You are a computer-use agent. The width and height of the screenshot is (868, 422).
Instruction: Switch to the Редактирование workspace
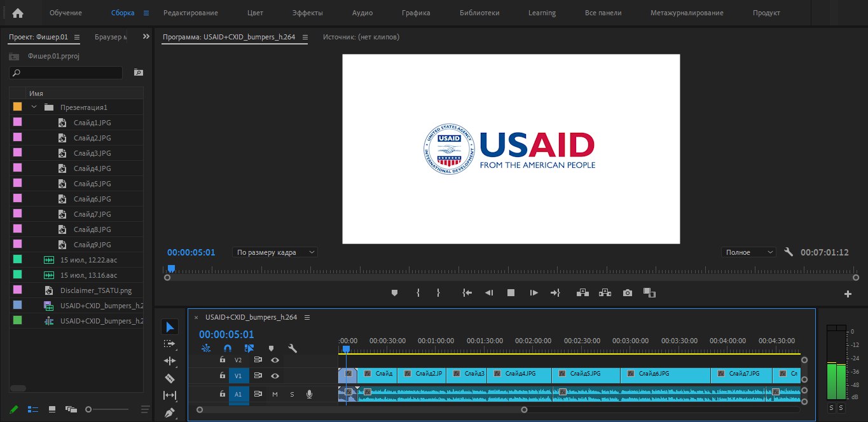point(190,13)
